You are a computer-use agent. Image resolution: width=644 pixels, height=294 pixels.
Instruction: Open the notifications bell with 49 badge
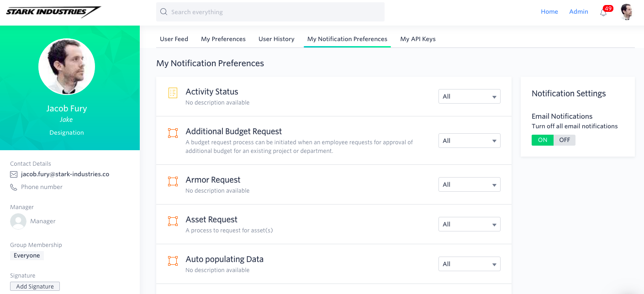(604, 12)
